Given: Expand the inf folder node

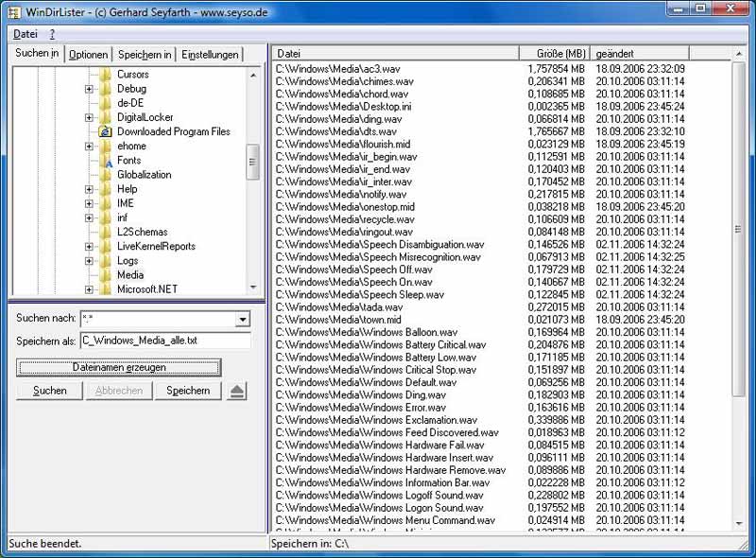Looking at the screenshot, I should tap(89, 218).
